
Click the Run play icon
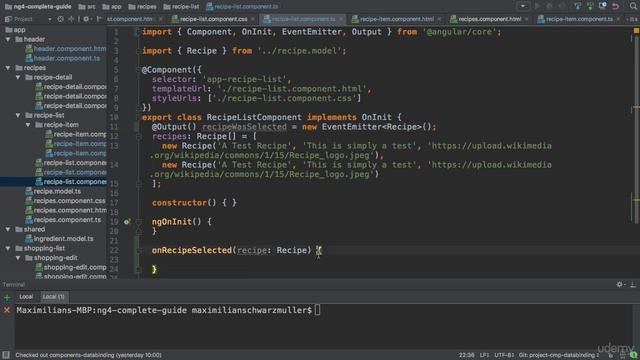[538, 6]
